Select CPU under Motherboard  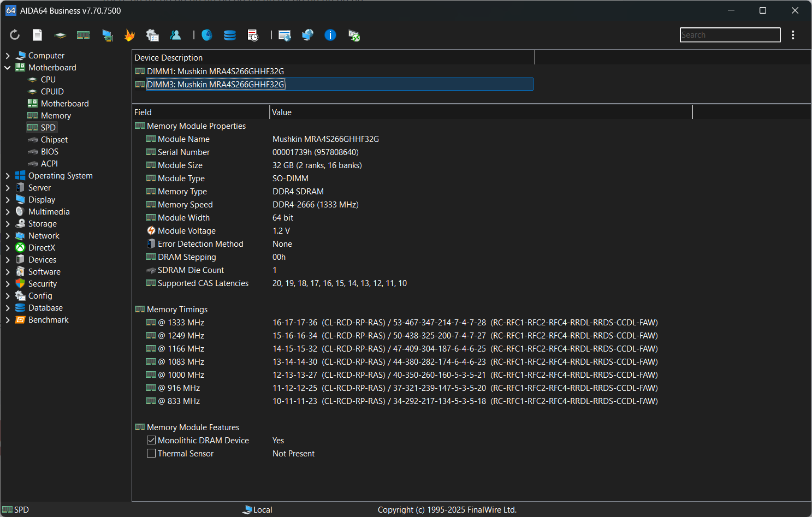pos(48,80)
